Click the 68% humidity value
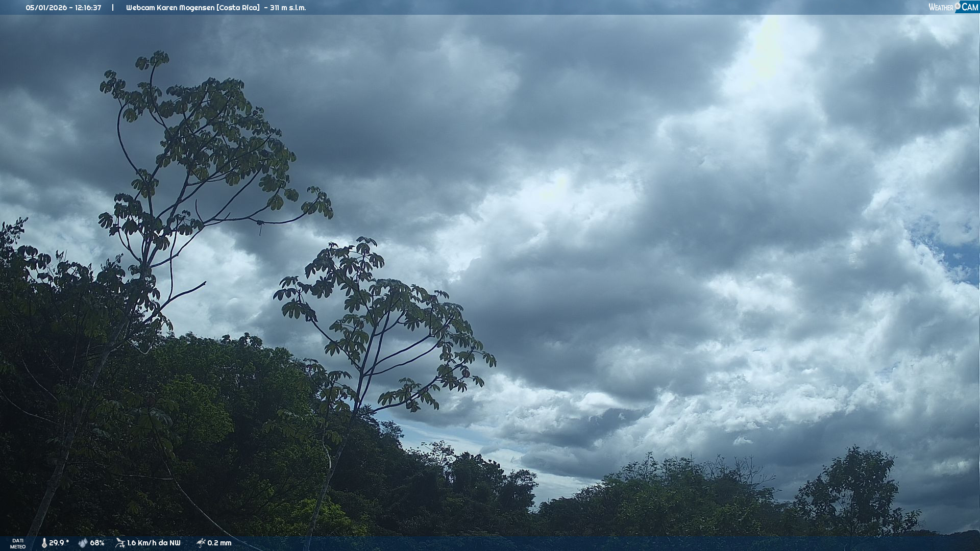The height and width of the screenshot is (551, 980). tap(97, 543)
